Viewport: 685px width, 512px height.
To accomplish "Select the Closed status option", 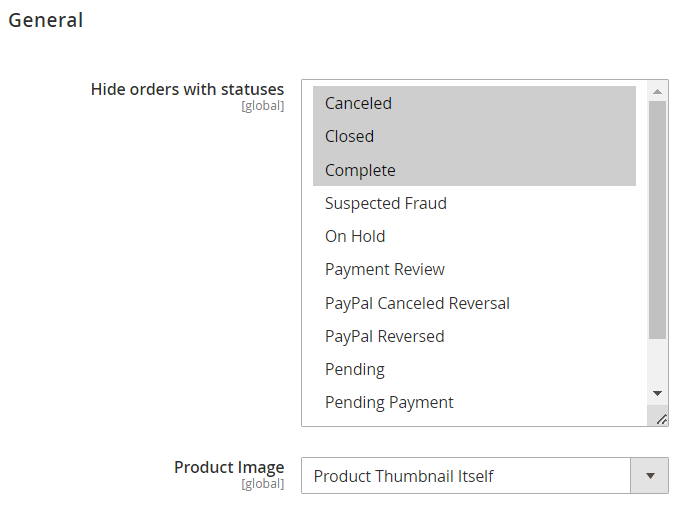I will [x=474, y=136].
